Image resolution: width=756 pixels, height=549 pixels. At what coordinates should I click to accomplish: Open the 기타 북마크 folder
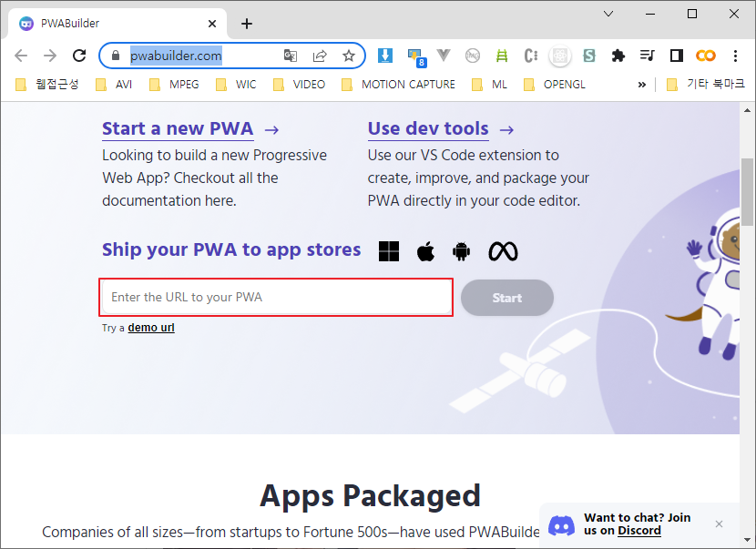click(x=706, y=85)
